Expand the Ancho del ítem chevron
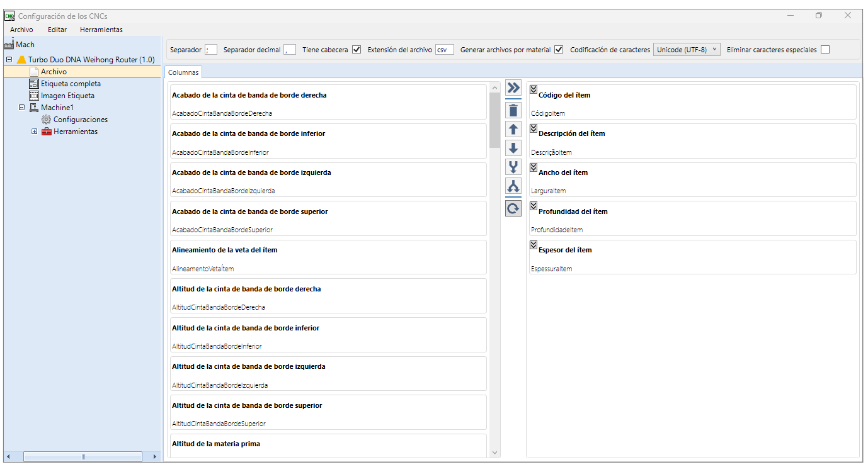 pos(534,167)
